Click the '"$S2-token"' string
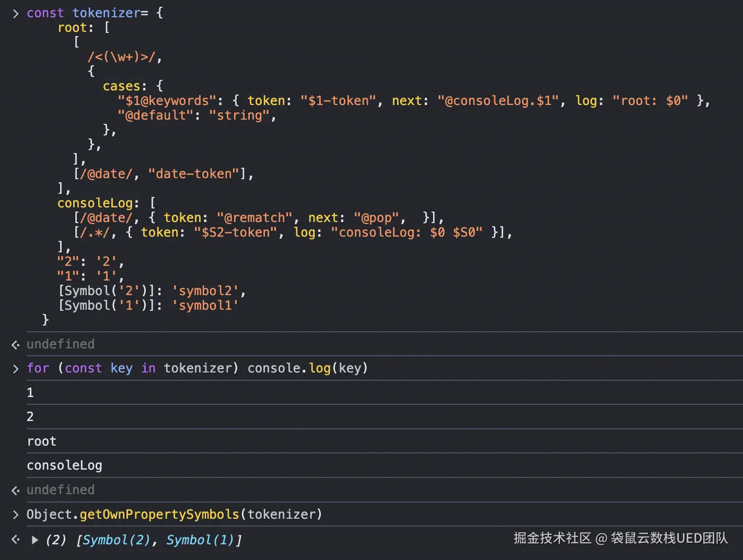The width and height of the screenshot is (743, 560). click(x=235, y=232)
